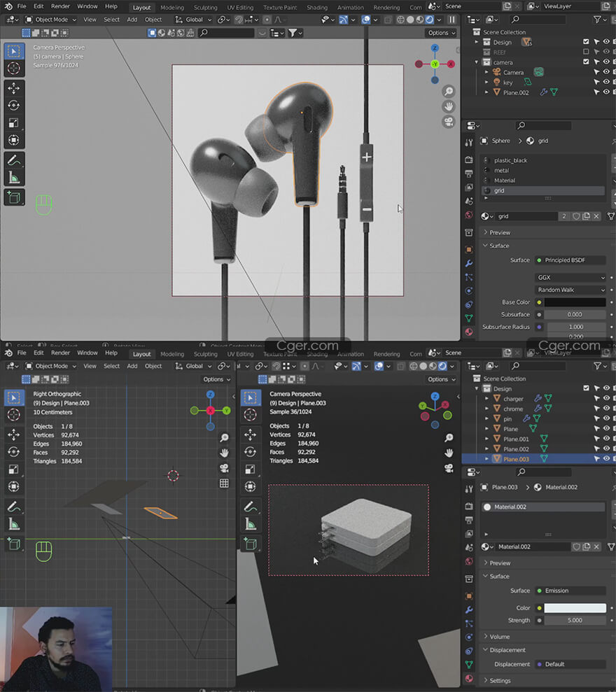
Task: Click the Default displacement button
Action: (570, 664)
